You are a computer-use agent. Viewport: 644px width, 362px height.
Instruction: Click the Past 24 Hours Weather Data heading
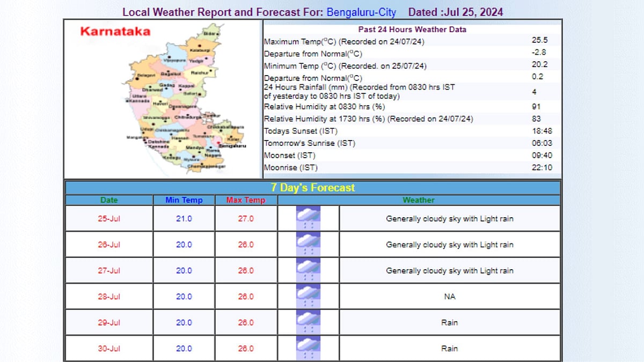pos(411,29)
